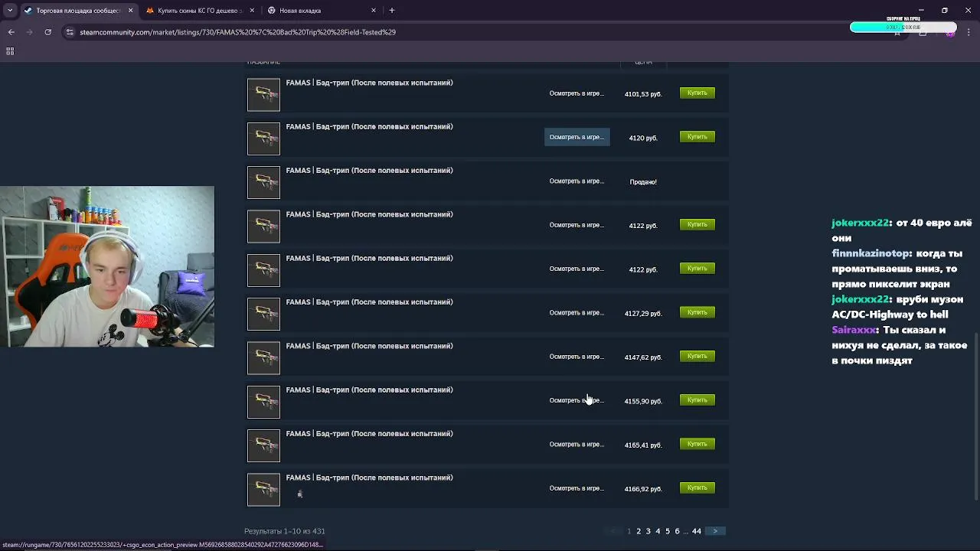
Task: Inspect in game the 4166,92 руб. listing
Action: (577, 488)
